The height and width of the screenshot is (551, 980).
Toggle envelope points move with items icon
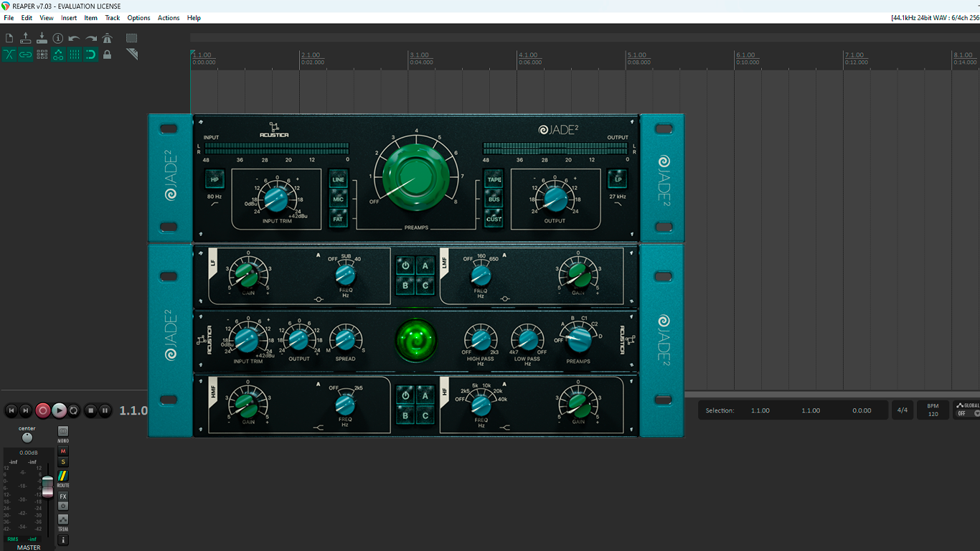point(58,55)
